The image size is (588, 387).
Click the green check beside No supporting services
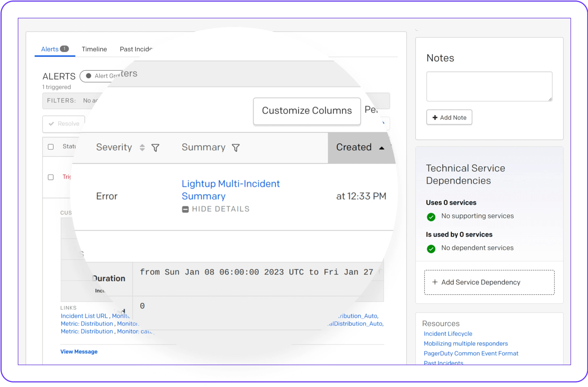(x=431, y=217)
